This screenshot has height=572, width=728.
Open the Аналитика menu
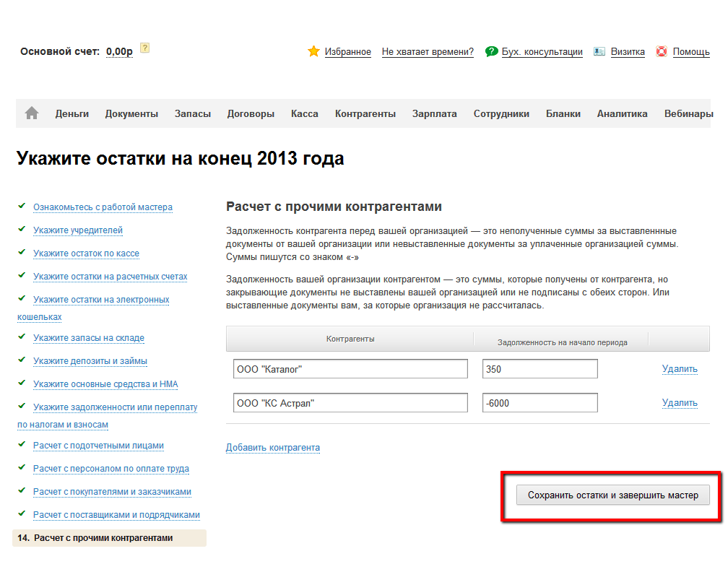coord(622,114)
